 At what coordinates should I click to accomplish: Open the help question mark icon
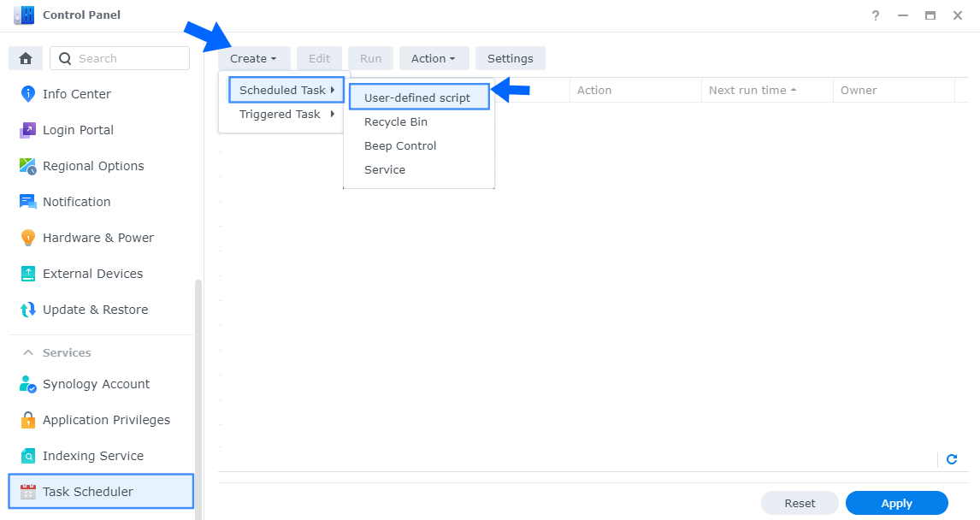coord(876,15)
